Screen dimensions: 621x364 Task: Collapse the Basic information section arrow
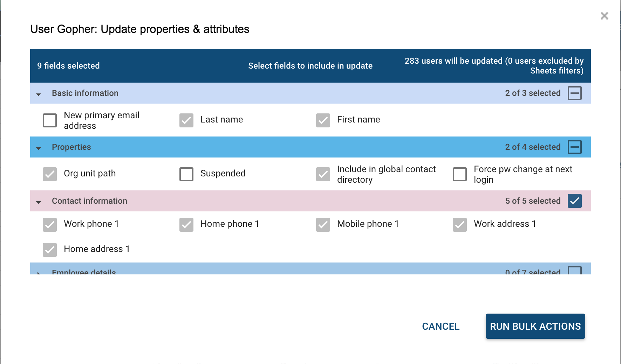click(39, 94)
